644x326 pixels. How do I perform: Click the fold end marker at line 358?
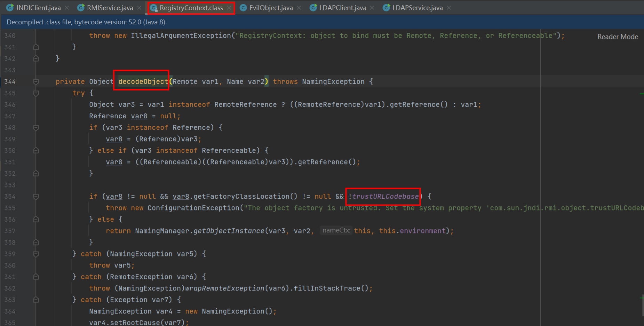36,242
